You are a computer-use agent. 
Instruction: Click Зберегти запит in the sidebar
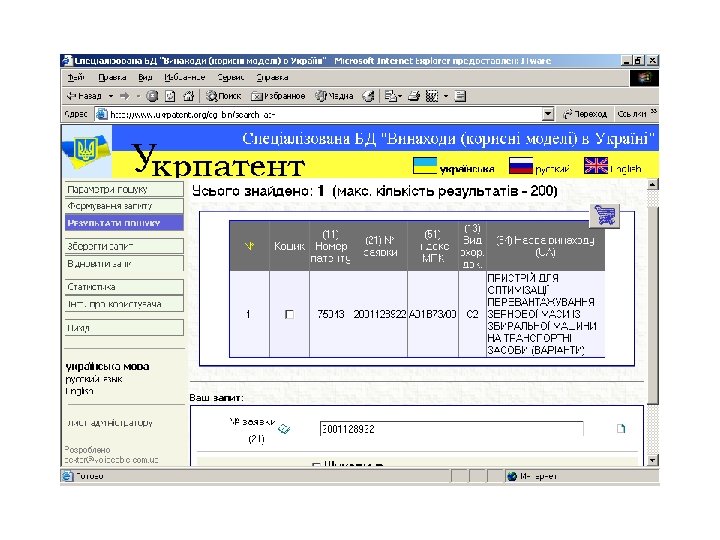124,246
